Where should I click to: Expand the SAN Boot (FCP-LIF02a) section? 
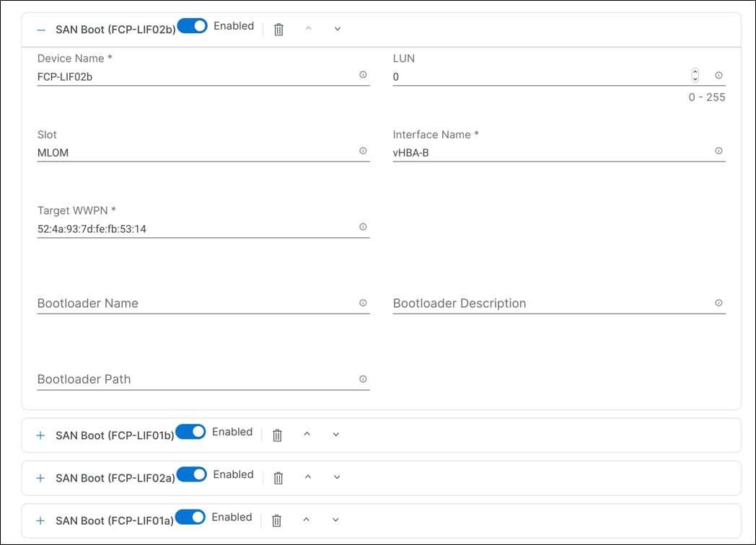(x=40, y=477)
